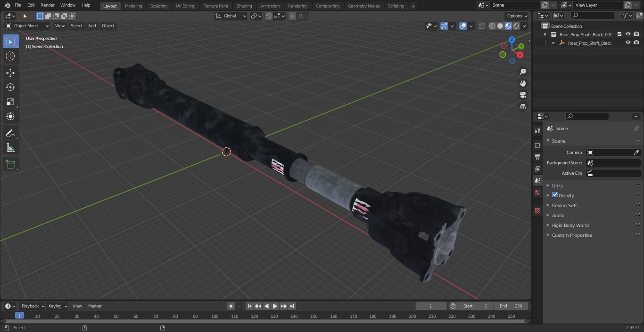Open the File menu
The image size is (644, 332).
[x=18, y=5]
